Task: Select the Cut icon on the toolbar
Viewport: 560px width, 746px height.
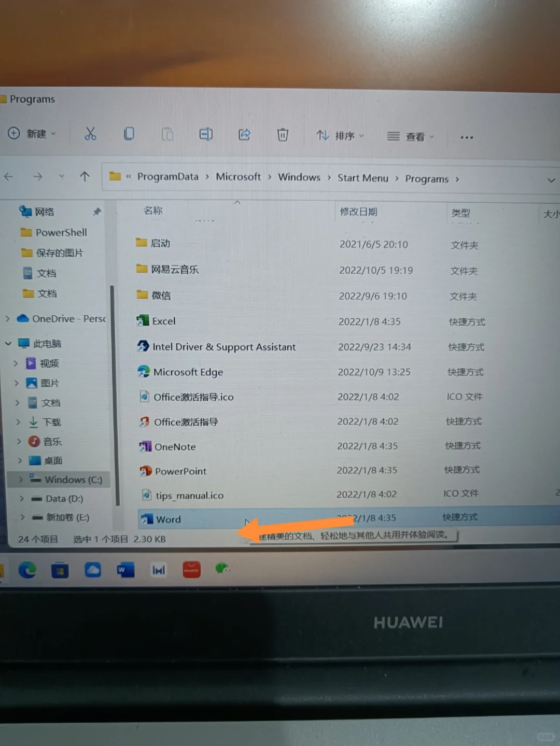Action: tap(91, 134)
